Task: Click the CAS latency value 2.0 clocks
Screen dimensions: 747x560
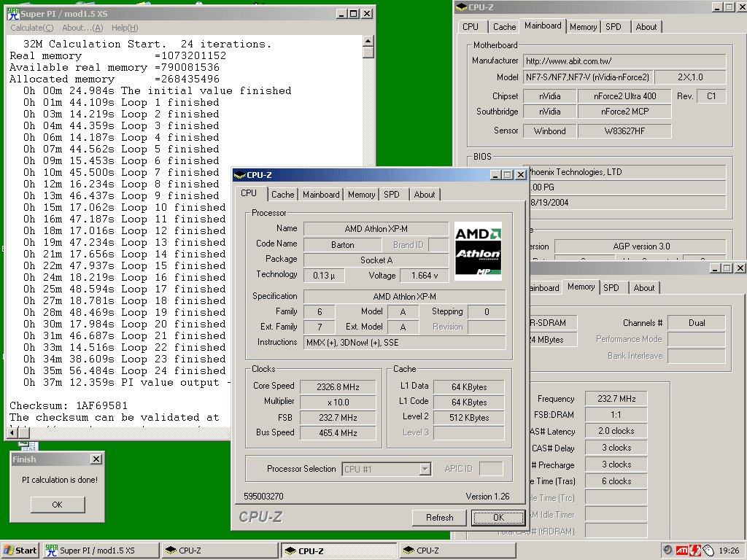Action: (x=616, y=431)
